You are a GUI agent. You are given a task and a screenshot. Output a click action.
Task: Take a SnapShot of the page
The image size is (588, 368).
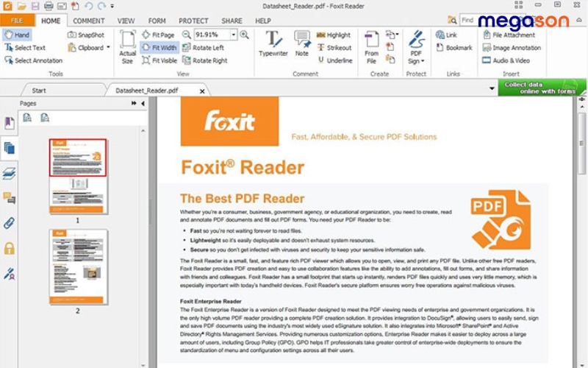86,35
